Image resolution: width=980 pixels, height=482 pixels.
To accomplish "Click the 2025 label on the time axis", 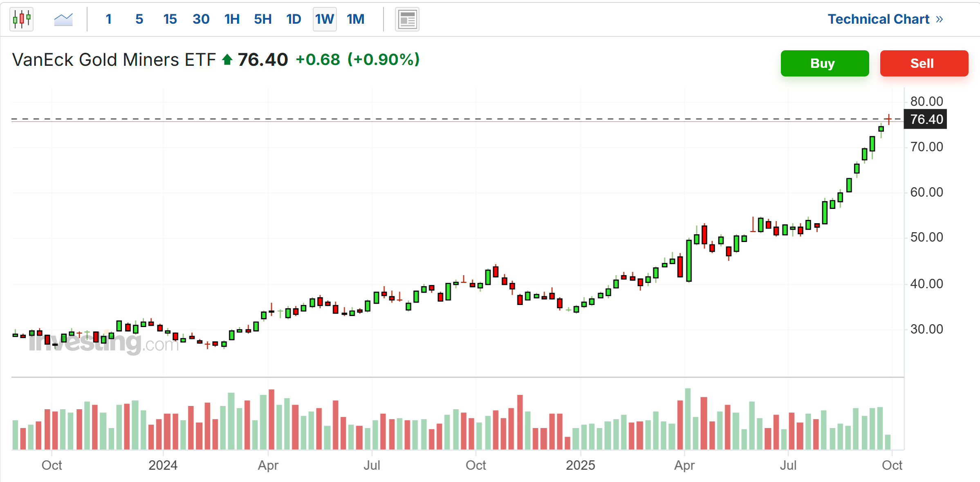I will tap(580, 465).
